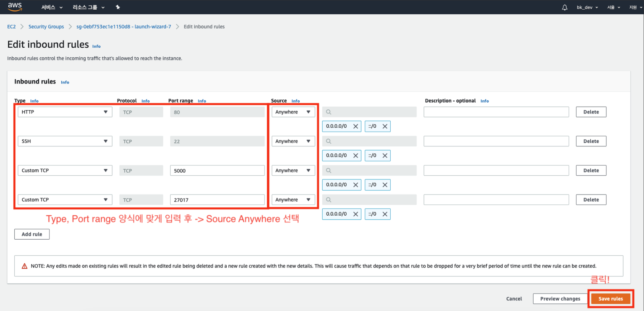Remove 0.0.0.0/0 from the port 27017 rule
644x311 pixels.
tap(355, 214)
